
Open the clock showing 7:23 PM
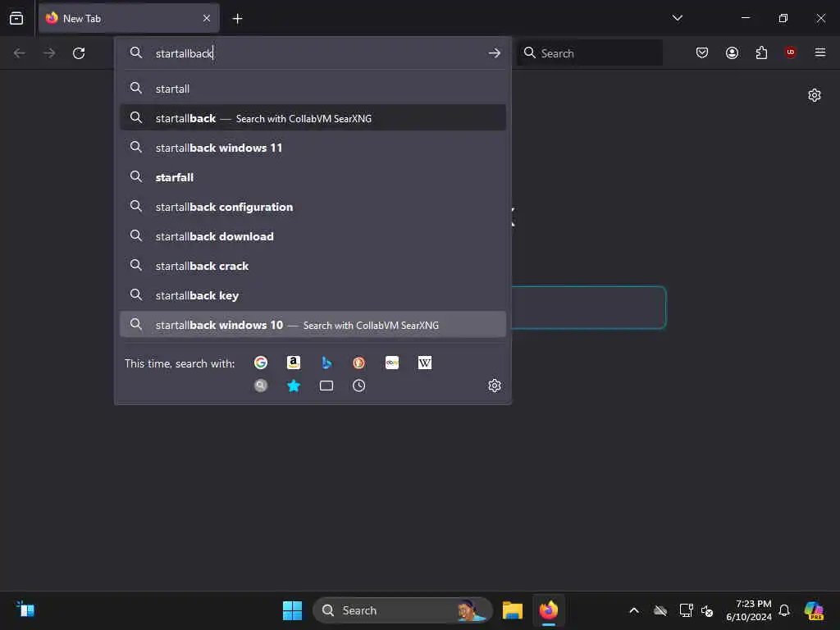tap(748, 610)
